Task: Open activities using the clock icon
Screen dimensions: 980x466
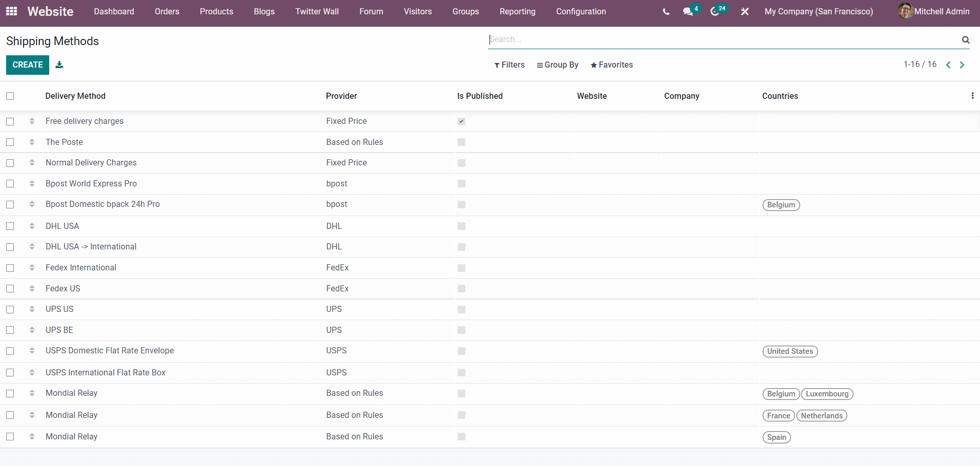Action: [716, 11]
